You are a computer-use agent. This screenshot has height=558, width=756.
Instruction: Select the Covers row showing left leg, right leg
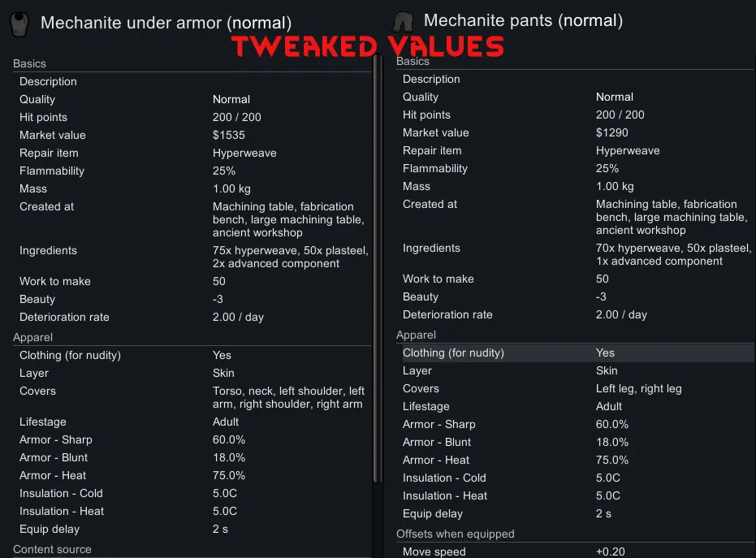tap(575, 388)
